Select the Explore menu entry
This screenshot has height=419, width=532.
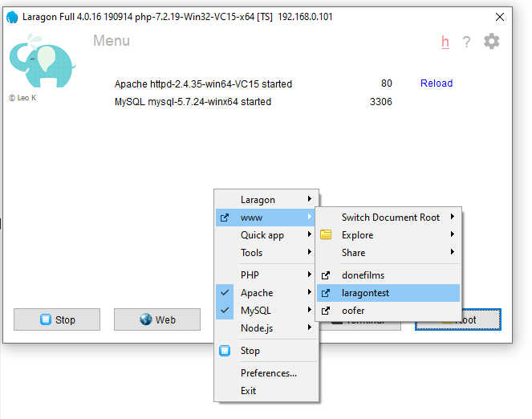pos(388,235)
